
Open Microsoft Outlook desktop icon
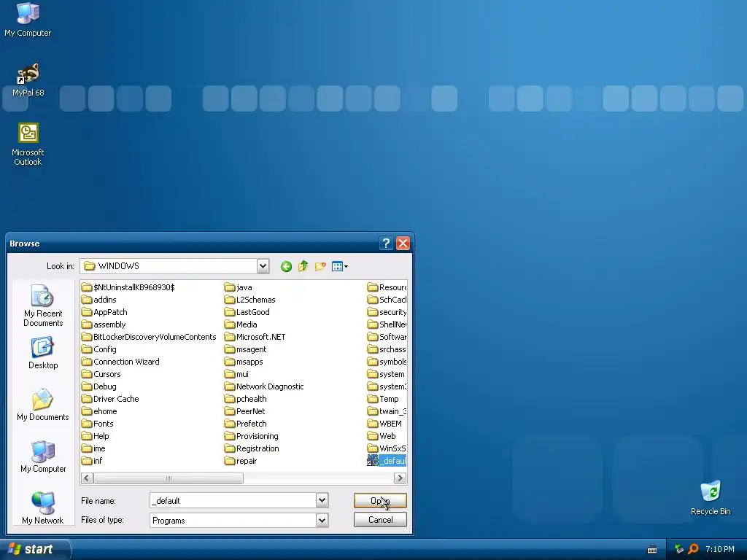click(x=28, y=145)
